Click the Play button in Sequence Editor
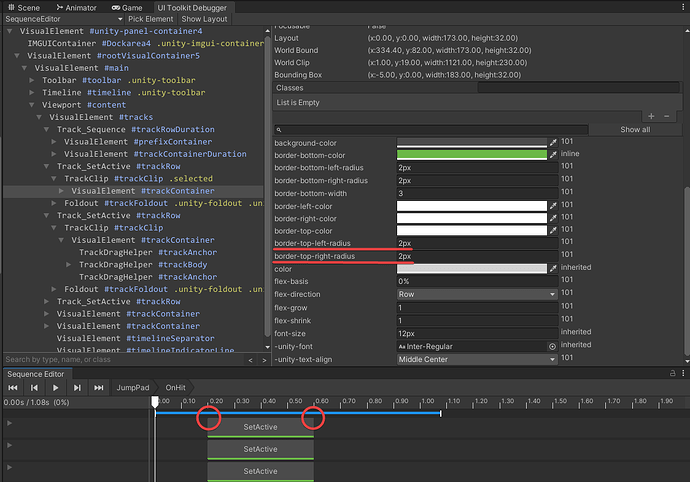 coord(56,387)
